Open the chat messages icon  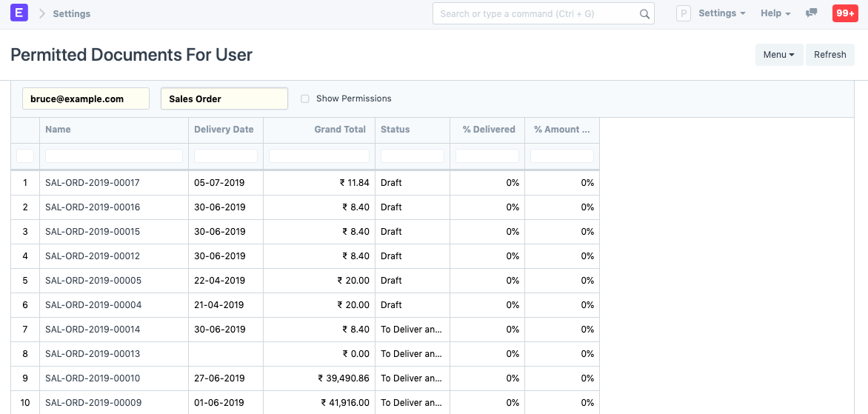(x=812, y=13)
